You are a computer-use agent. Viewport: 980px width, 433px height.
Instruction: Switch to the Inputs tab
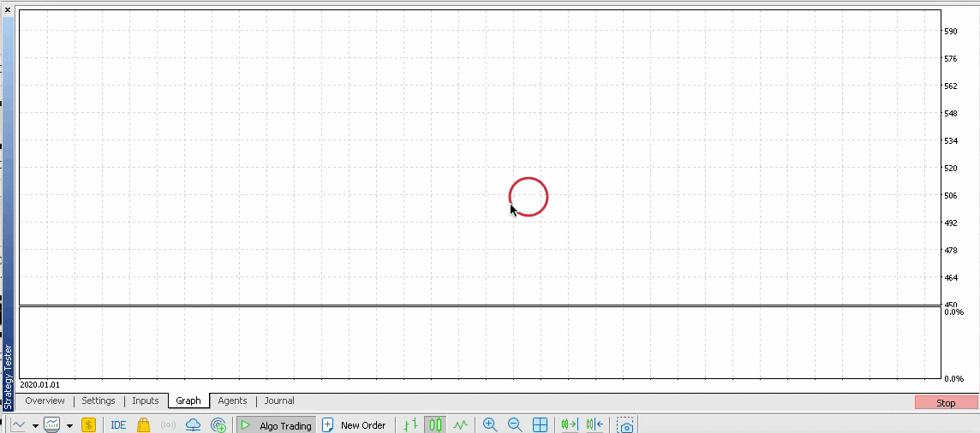coord(146,400)
